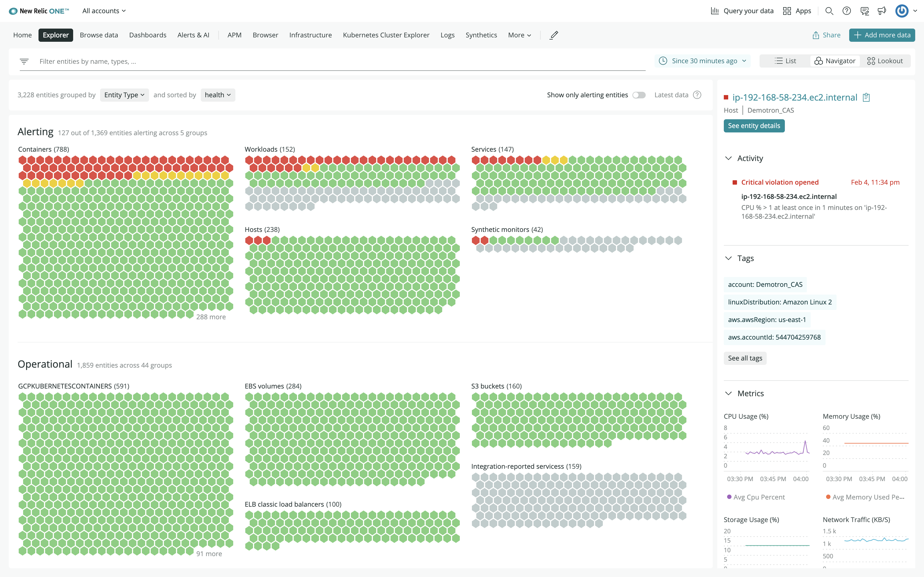Click See all tags button

[745, 358]
